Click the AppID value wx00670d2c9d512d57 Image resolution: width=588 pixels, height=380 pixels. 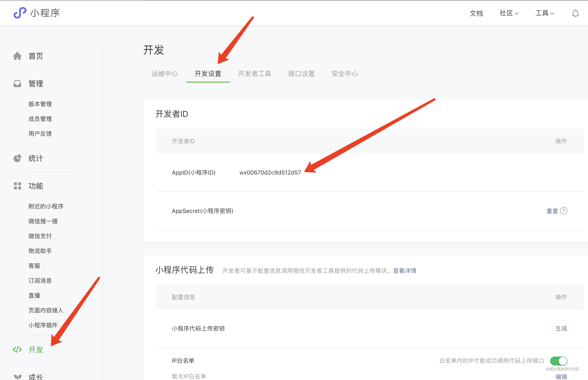click(x=270, y=172)
